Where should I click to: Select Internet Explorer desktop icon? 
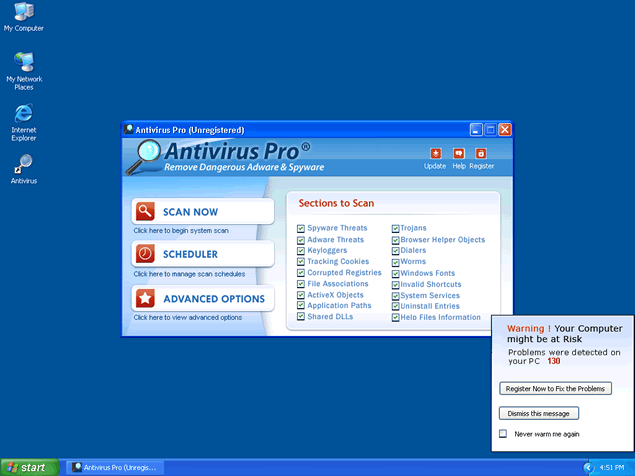tap(23, 113)
